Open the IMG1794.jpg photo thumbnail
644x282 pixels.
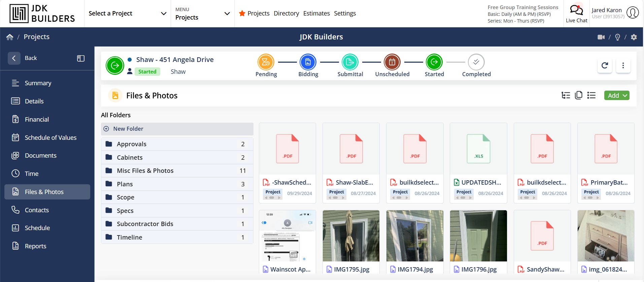(x=415, y=236)
